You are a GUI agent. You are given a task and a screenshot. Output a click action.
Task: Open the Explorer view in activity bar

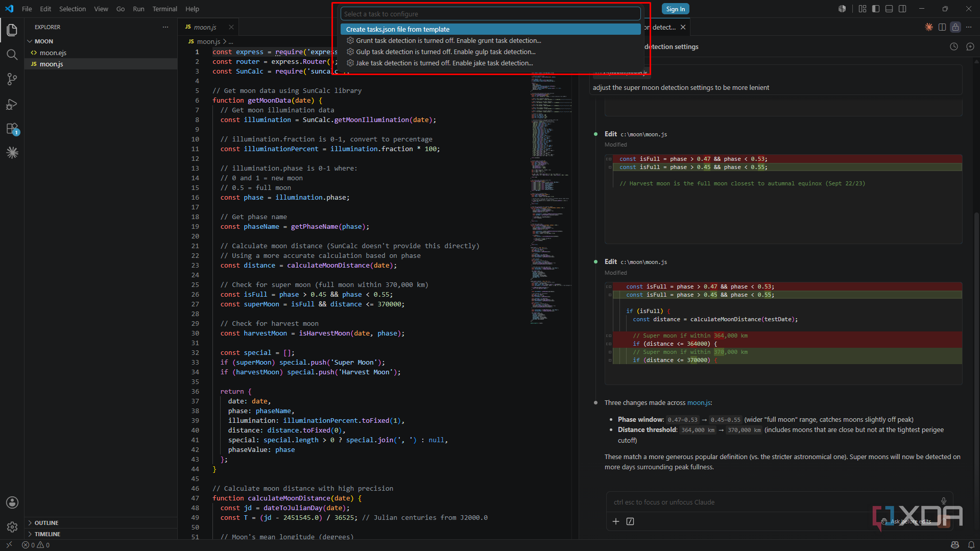[12, 30]
